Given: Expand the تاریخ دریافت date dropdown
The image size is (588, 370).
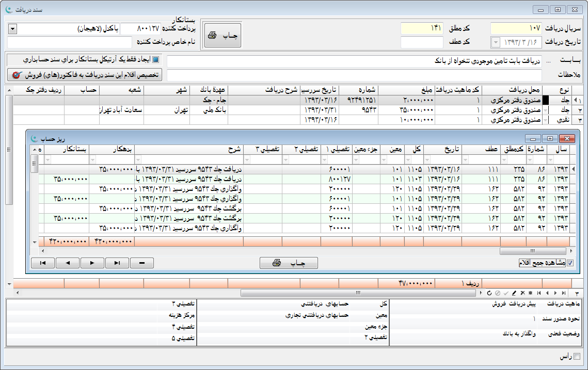Looking at the screenshot, I should coord(496,42).
